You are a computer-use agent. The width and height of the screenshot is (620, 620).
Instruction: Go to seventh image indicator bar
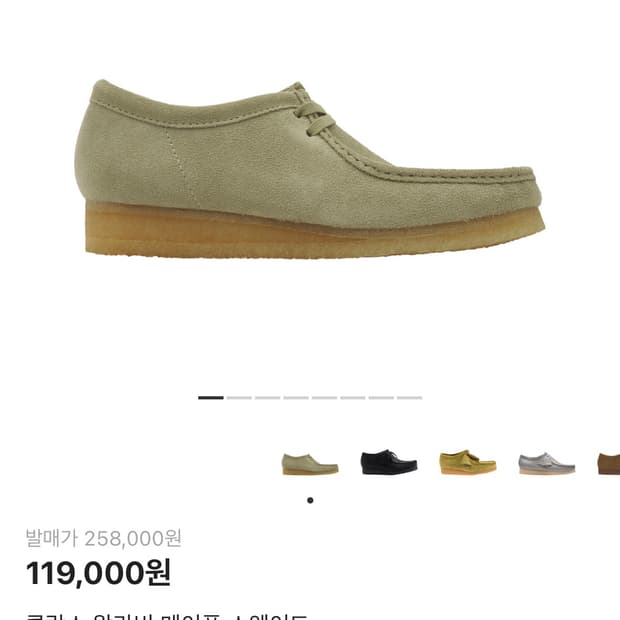coord(382,398)
